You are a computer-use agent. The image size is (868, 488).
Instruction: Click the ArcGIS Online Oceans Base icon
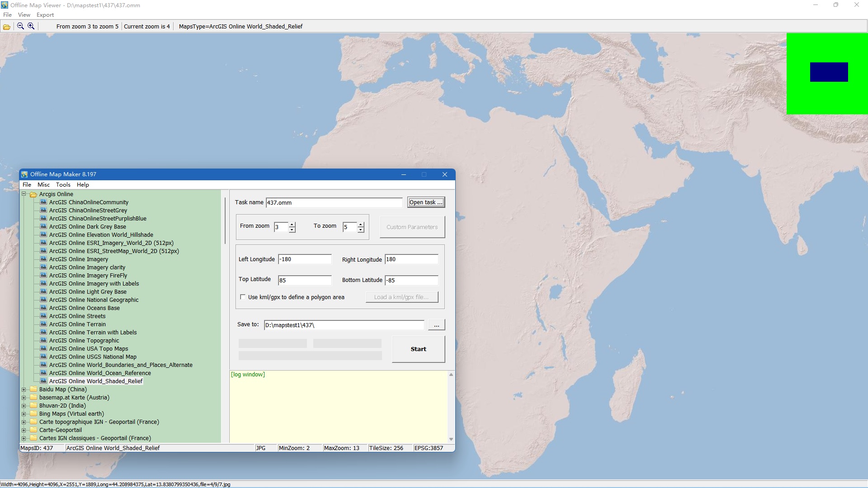43,308
